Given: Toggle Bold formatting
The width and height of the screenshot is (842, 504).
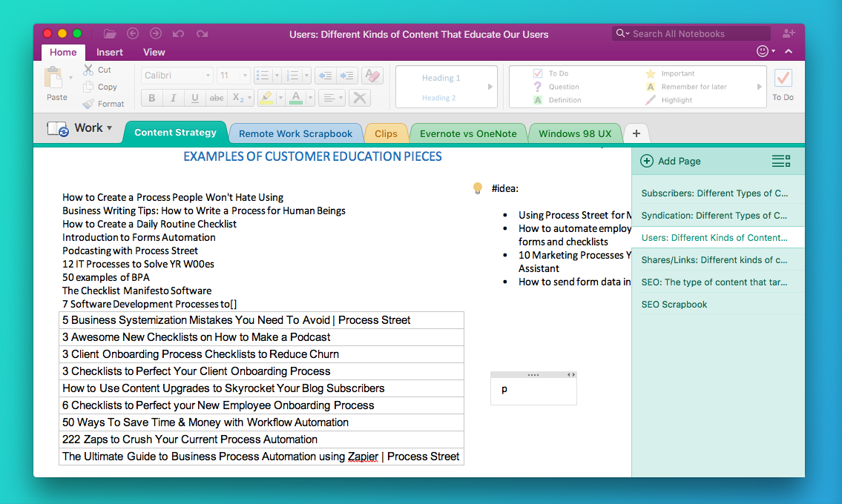Looking at the screenshot, I should pyautogui.click(x=152, y=98).
